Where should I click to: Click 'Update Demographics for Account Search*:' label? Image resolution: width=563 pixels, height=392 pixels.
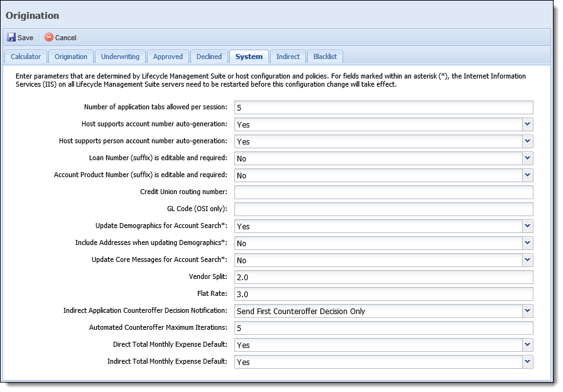161,226
